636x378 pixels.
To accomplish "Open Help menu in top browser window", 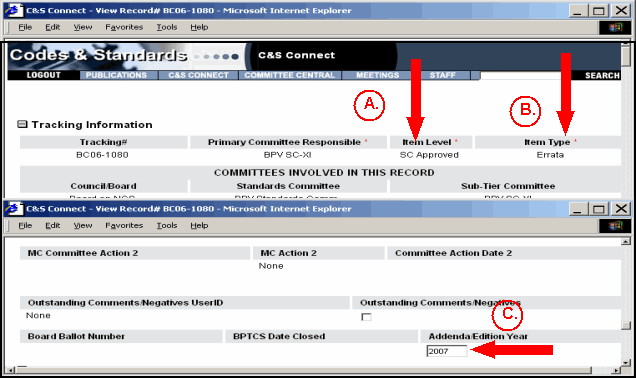I will tap(199, 27).
